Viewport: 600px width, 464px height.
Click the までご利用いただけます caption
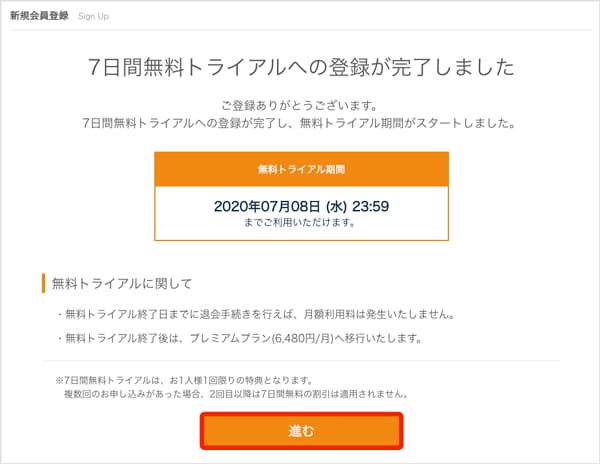pyautogui.click(x=300, y=223)
